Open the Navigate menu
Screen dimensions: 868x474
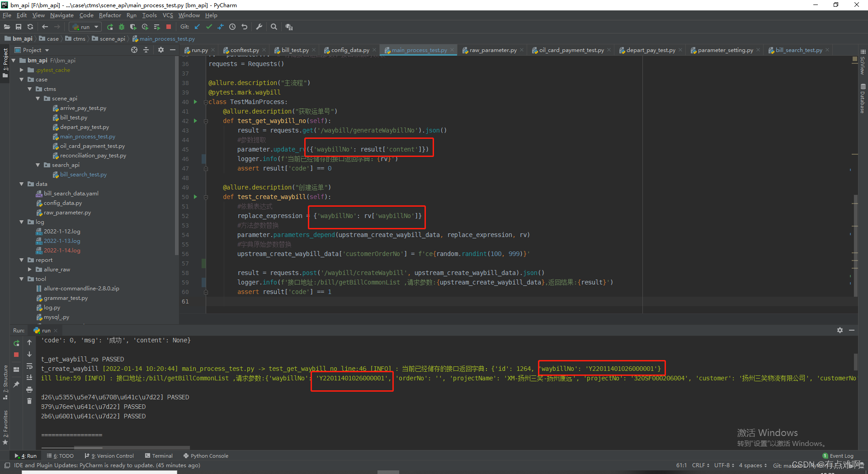(x=62, y=15)
